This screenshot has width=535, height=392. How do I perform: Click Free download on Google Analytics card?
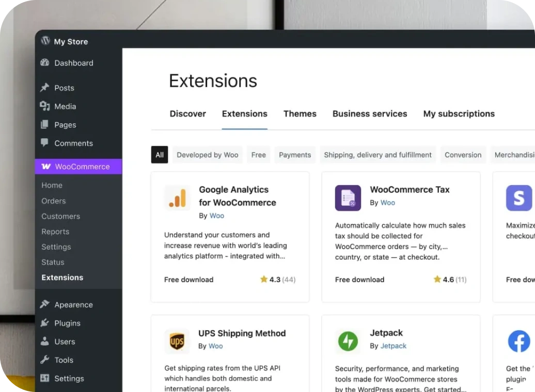[188, 280]
